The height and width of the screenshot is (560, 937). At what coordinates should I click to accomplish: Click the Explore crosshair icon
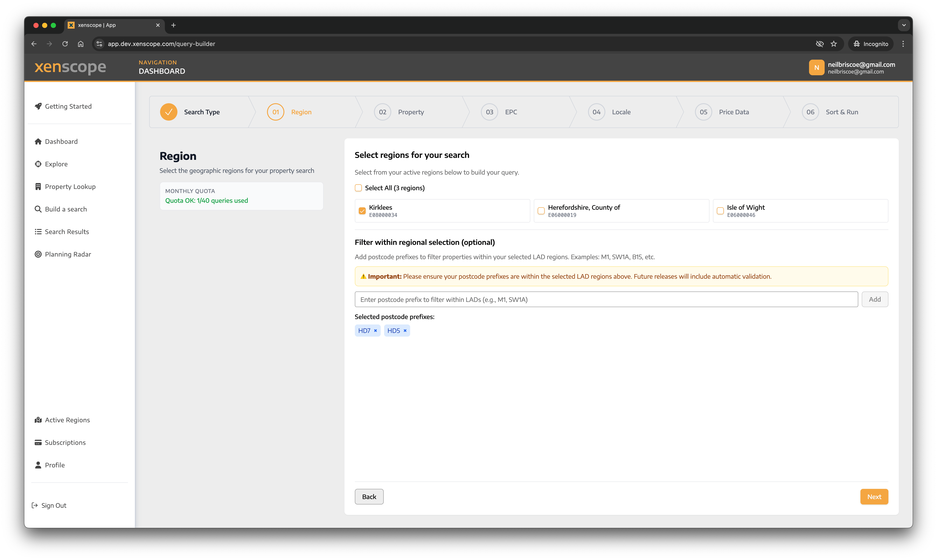pos(38,164)
